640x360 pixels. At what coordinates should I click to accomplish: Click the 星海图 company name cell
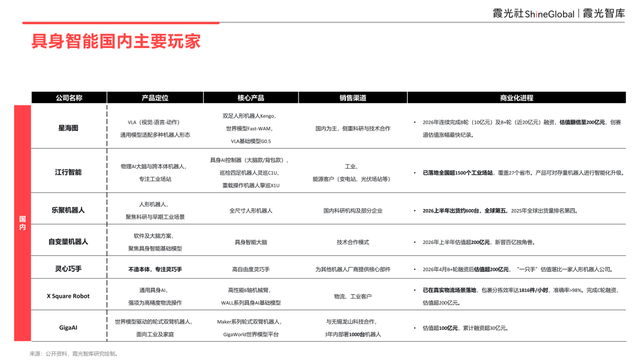click(68, 128)
